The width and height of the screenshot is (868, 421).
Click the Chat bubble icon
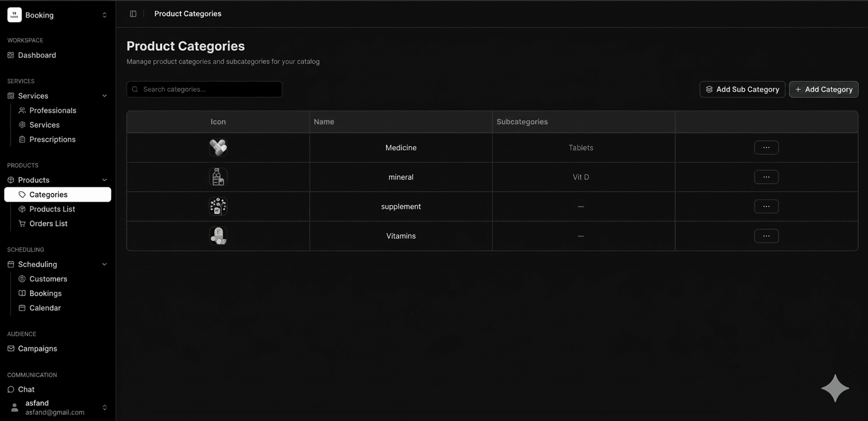(11, 389)
